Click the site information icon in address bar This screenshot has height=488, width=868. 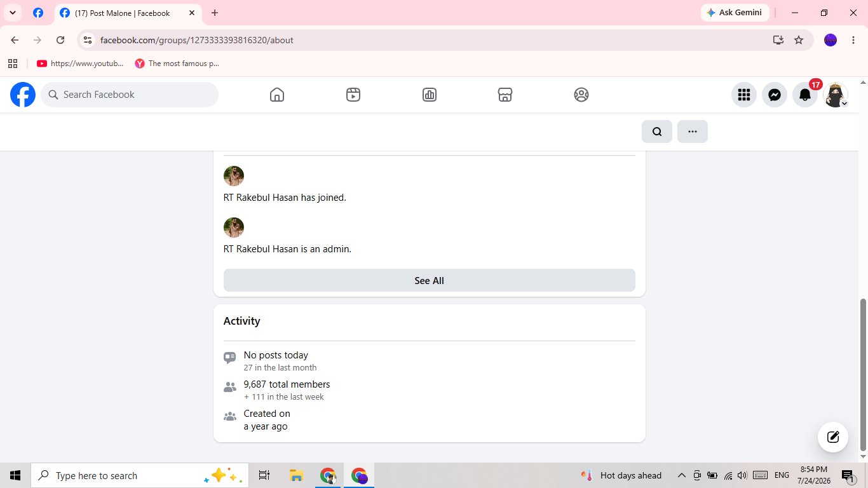click(88, 40)
